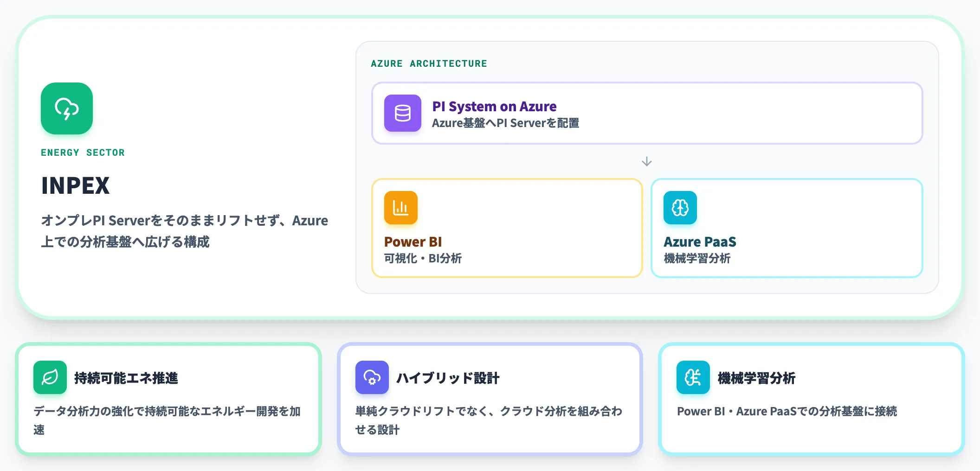980x471 pixels.
Task: Click the AZURE ARCHITECTURE label
Action: tap(429, 64)
